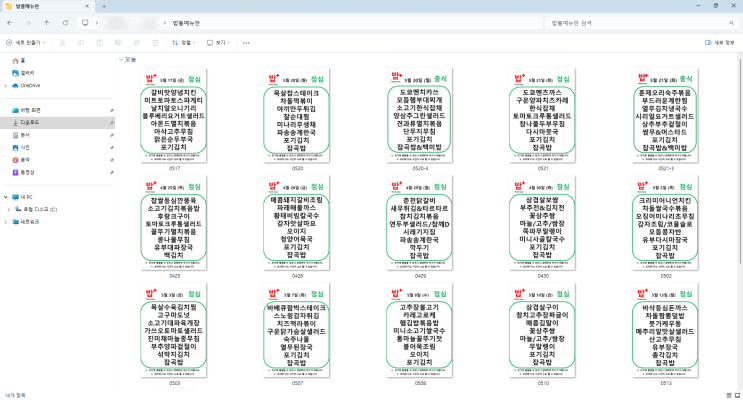The image size is (743, 400).
Task: Switch to large thumbnails view in status bar
Action: 737,395
